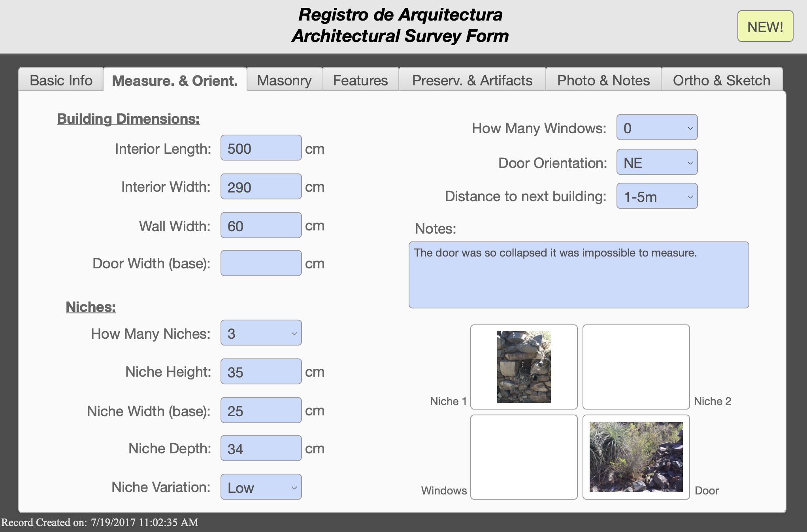Open the Ortho & Sketch tab

[721, 80]
